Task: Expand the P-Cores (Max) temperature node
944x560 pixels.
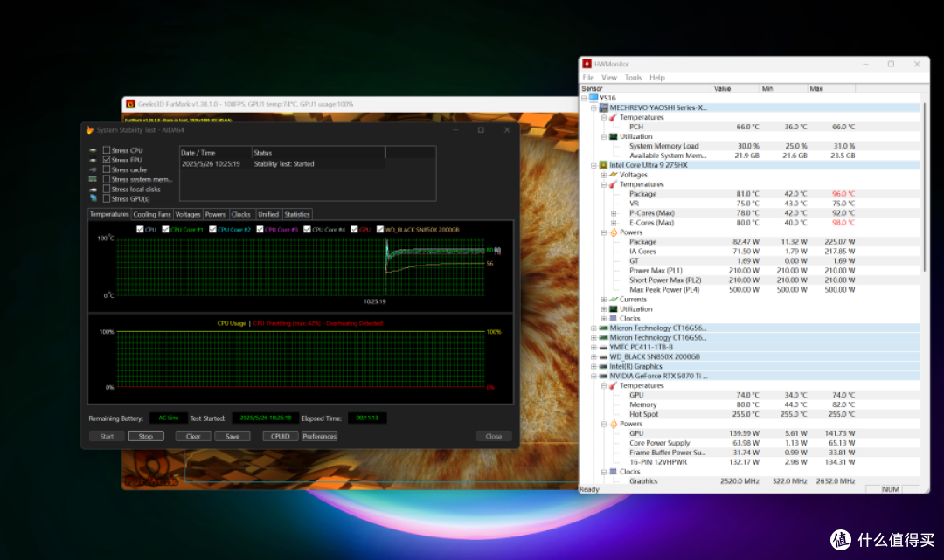Action: (614, 213)
